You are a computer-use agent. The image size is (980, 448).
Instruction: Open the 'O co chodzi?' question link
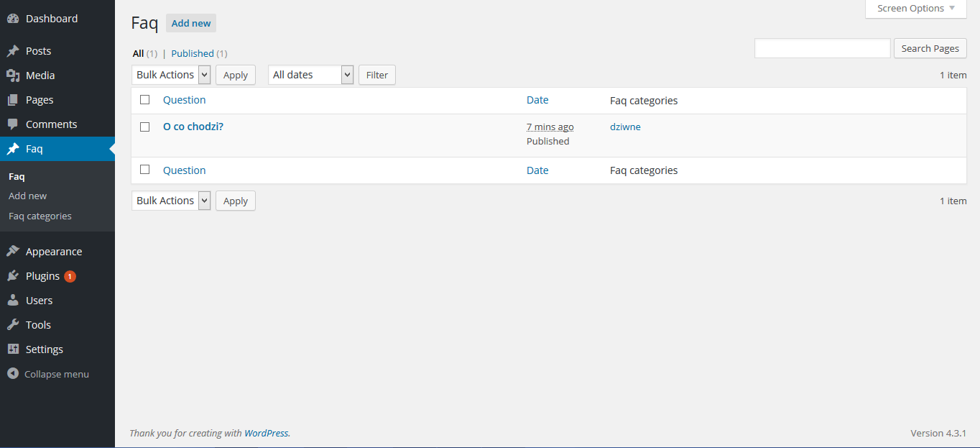(193, 127)
